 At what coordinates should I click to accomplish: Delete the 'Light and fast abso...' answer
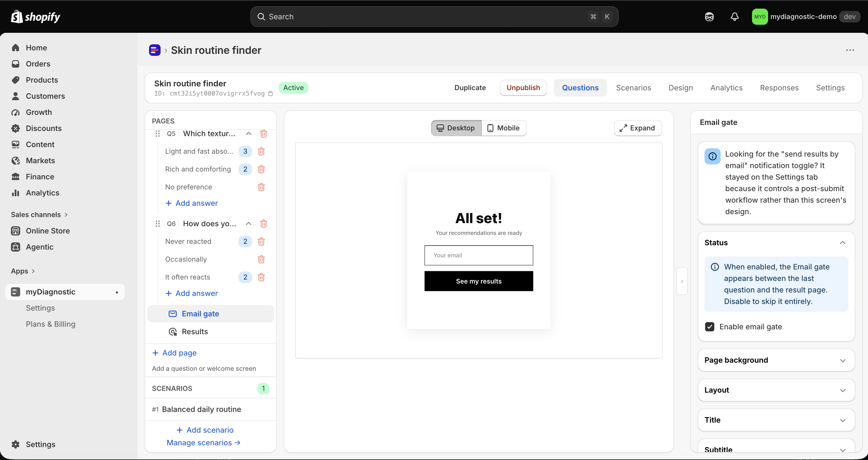(261, 151)
